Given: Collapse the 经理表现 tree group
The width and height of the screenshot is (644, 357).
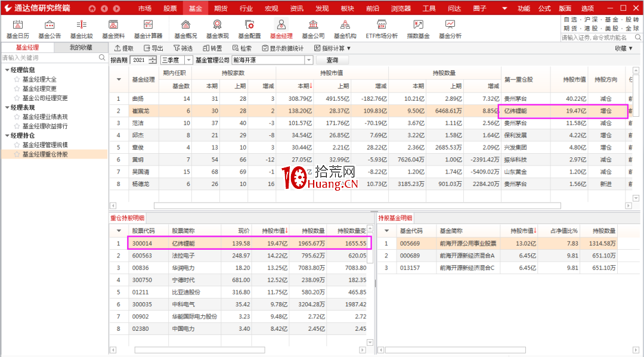Looking at the screenshot, I should click(x=7, y=107).
